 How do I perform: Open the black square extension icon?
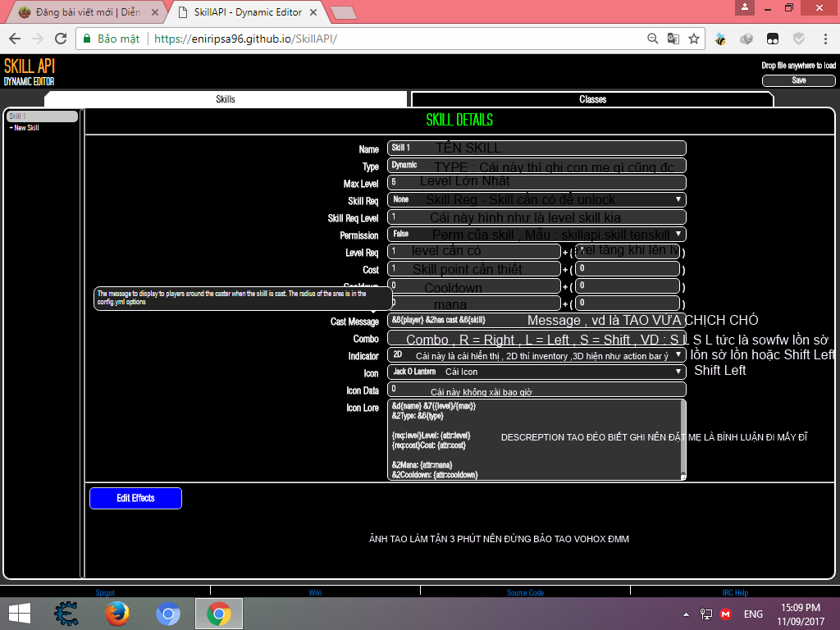click(x=773, y=39)
